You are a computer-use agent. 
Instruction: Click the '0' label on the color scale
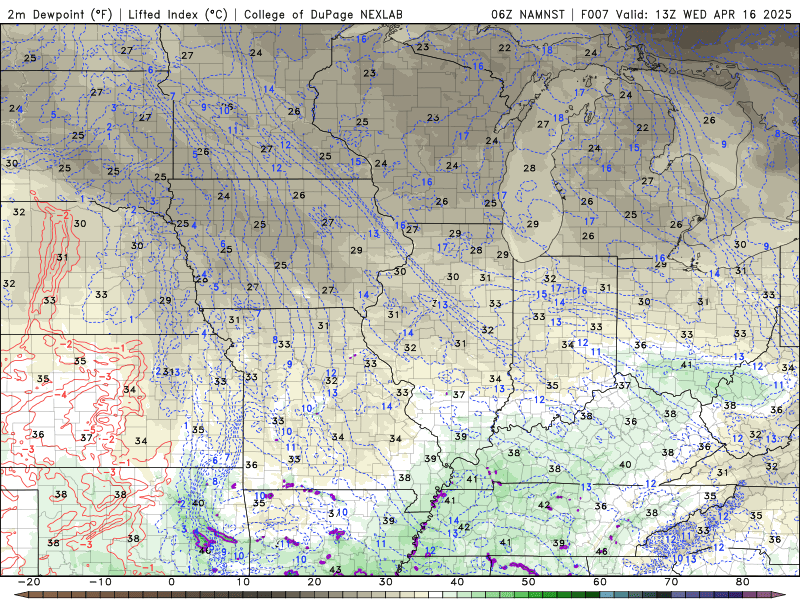point(171,582)
